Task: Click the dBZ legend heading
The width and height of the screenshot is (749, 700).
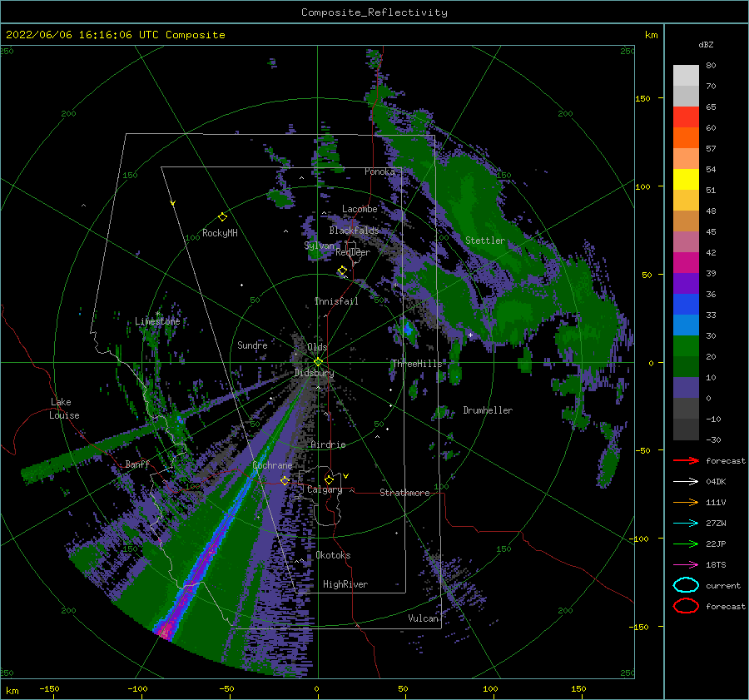Action: pyautogui.click(x=706, y=44)
